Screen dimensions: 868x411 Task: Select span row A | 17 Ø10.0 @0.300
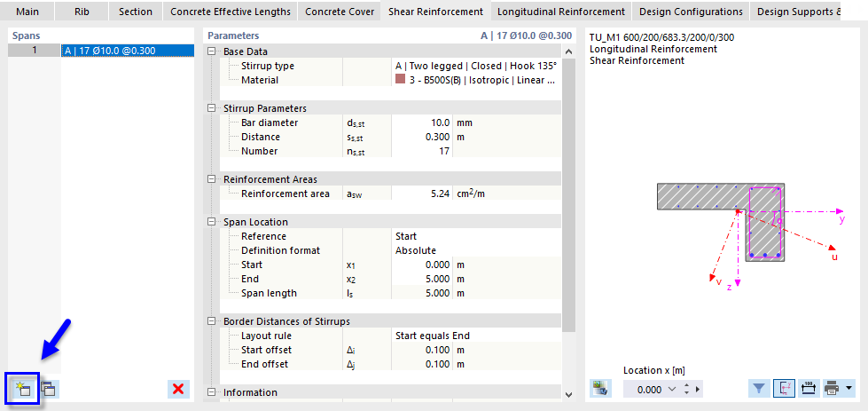127,51
